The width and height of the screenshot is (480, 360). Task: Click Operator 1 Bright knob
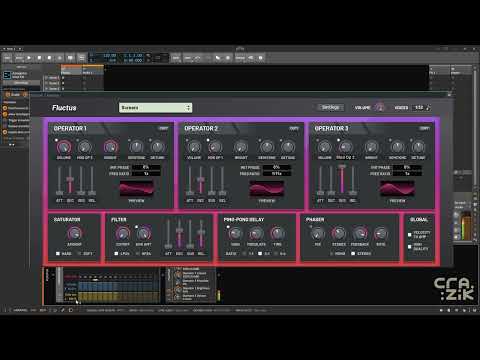[110, 147]
